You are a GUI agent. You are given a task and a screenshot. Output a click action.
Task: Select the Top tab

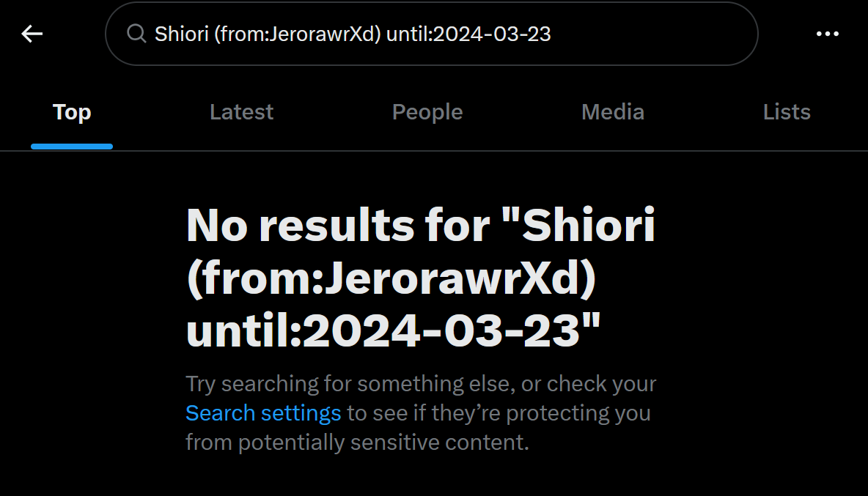click(72, 112)
